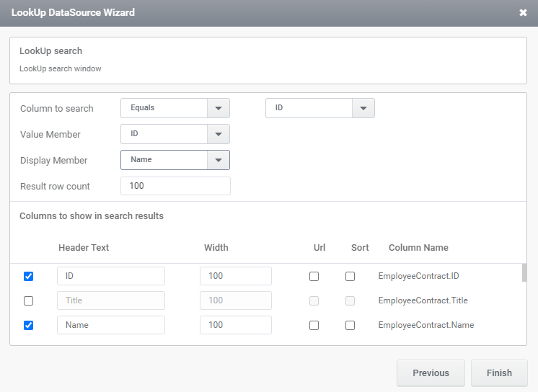Click the ID header text field

(111, 276)
